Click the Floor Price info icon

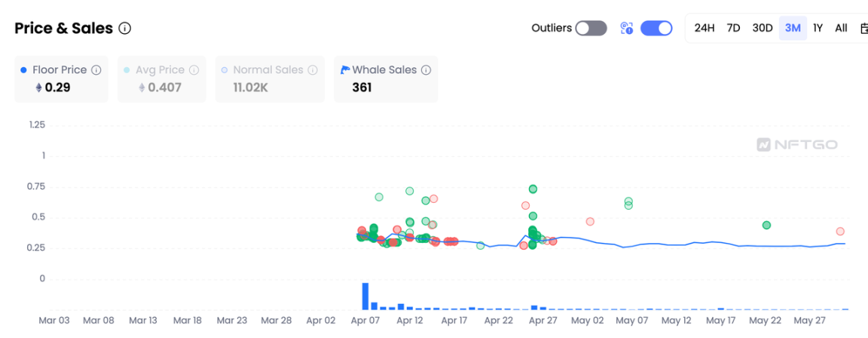coord(96,70)
